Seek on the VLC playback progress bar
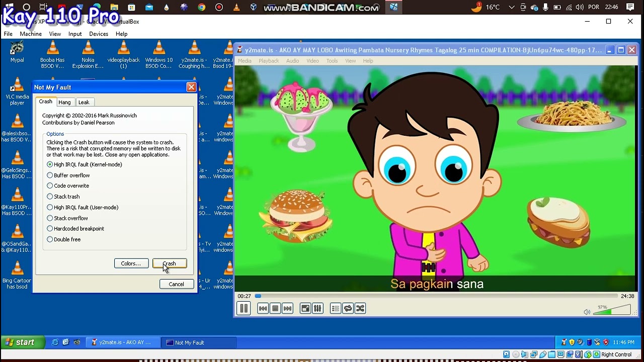Image resolution: width=644 pixels, height=362 pixels. coord(436,296)
